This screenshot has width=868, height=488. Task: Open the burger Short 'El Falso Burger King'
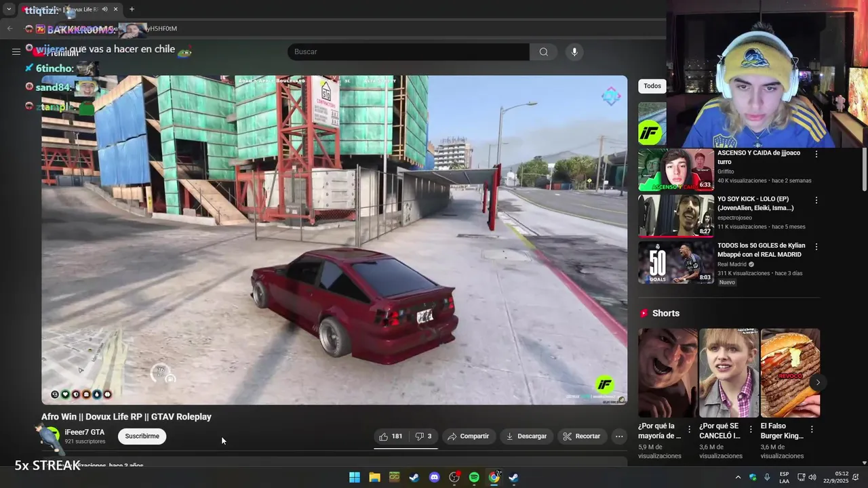click(790, 373)
